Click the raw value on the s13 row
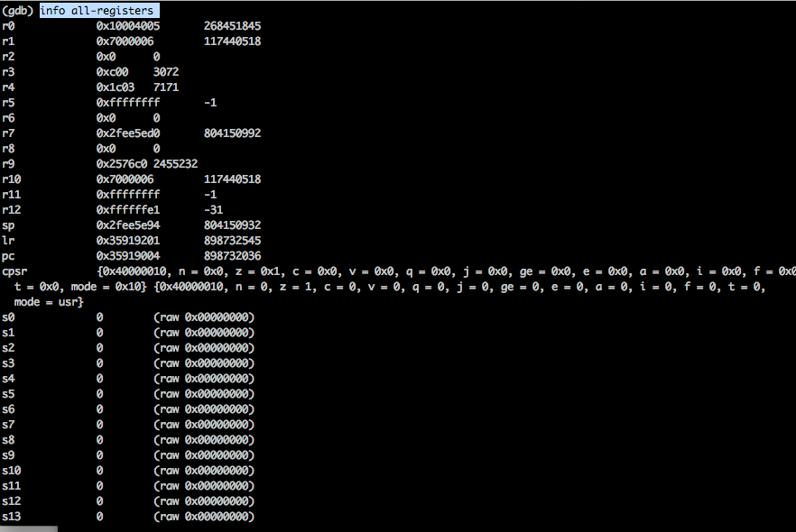The height and width of the screenshot is (532, 796). pyautogui.click(x=204, y=517)
